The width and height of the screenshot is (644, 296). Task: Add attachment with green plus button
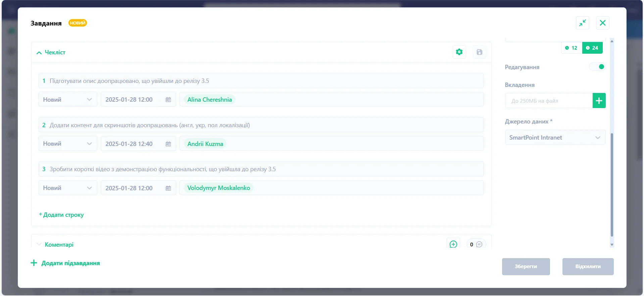[599, 101]
